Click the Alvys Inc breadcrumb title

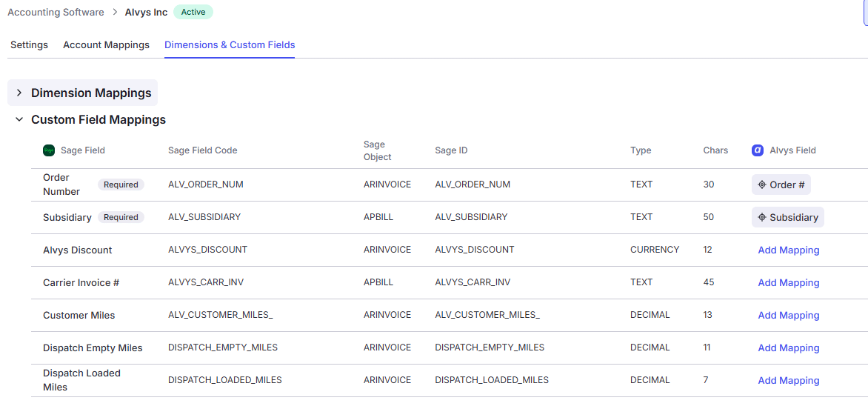point(146,12)
